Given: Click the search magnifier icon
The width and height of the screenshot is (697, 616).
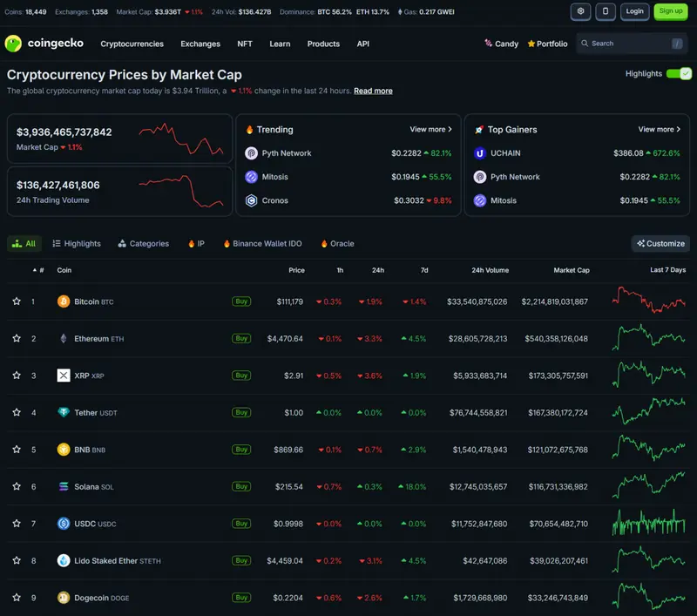Looking at the screenshot, I should (585, 43).
